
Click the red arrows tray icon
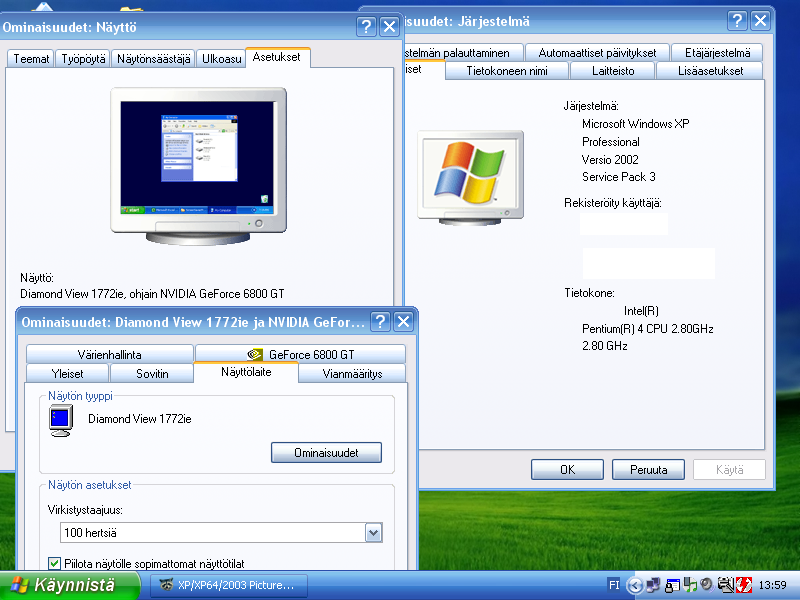(744, 585)
